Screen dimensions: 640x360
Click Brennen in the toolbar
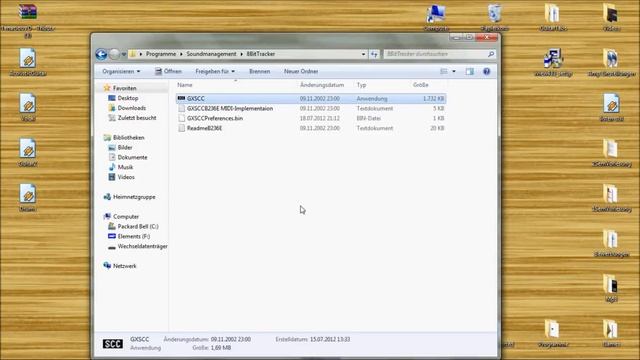point(260,71)
